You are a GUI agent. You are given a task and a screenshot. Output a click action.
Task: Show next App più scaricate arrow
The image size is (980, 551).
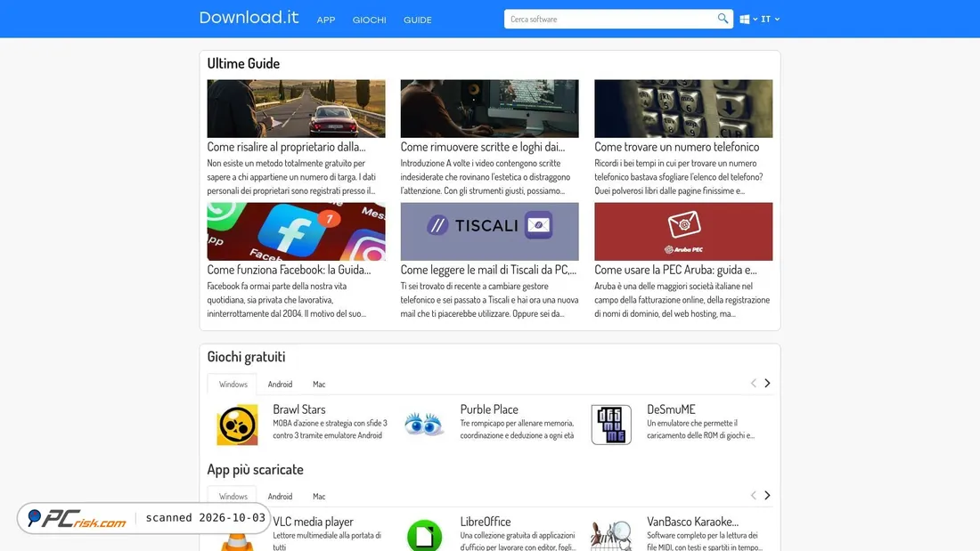pyautogui.click(x=767, y=496)
